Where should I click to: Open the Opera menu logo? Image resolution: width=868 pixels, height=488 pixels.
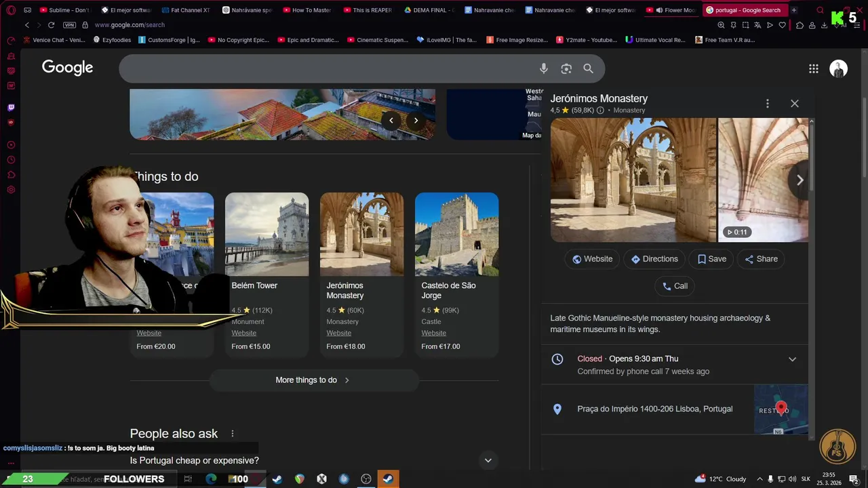(11, 10)
